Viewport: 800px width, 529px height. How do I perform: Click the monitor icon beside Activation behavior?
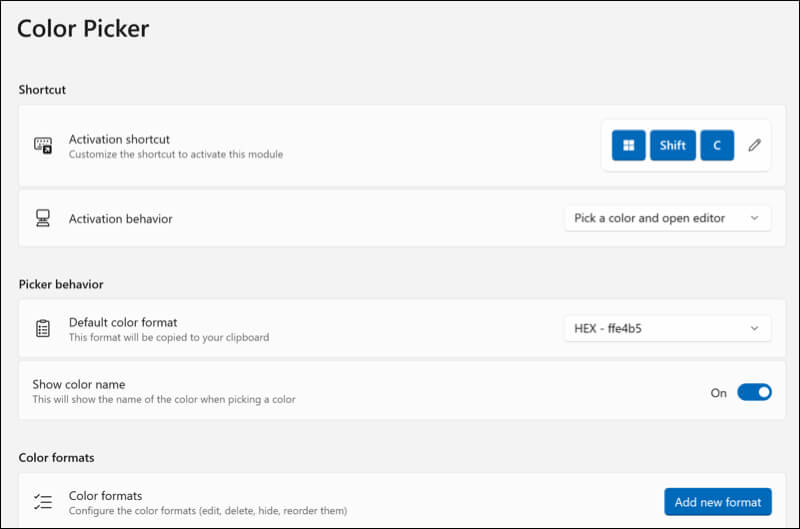pos(43,218)
